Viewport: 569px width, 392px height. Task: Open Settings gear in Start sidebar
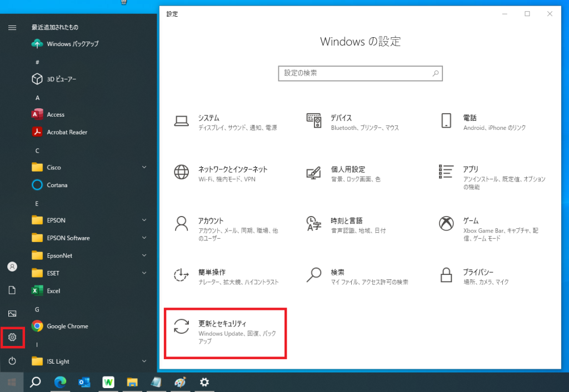coord(12,337)
